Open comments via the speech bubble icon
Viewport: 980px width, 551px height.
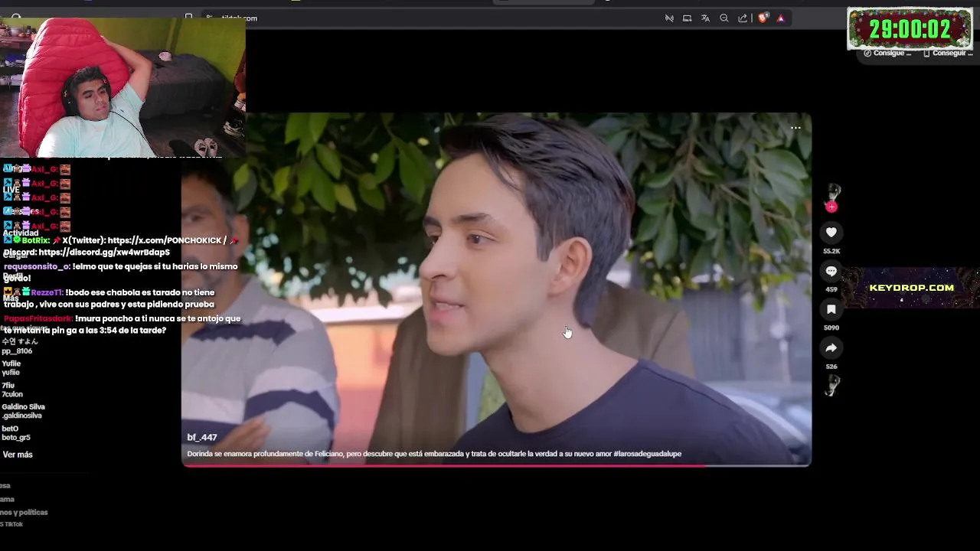[831, 271]
